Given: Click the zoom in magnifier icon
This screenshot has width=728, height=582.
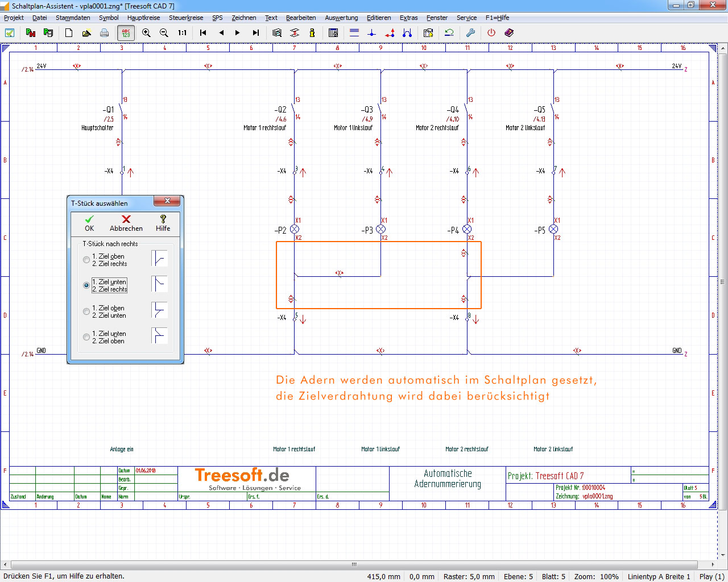Looking at the screenshot, I should pyautogui.click(x=146, y=33).
